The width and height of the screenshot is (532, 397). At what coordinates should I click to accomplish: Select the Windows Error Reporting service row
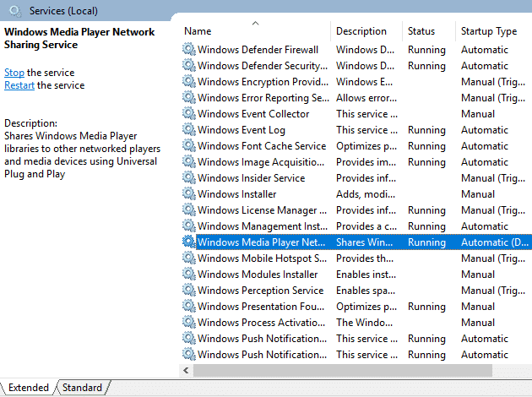click(x=263, y=98)
